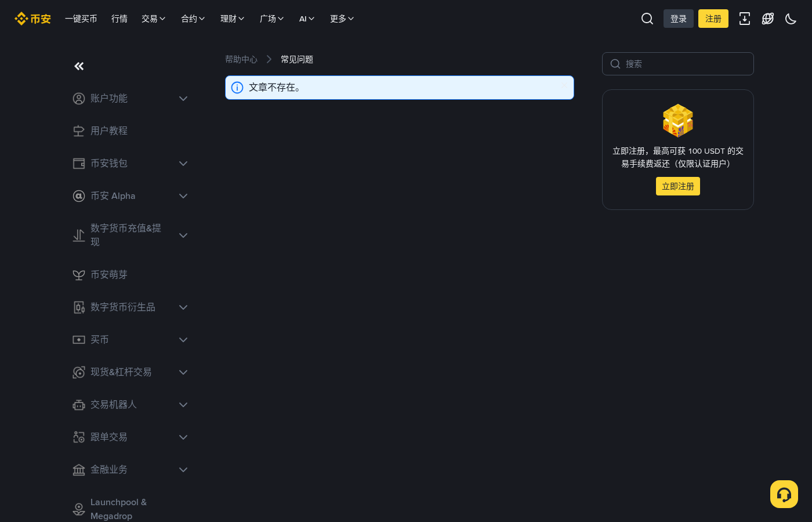Screen dimensions: 812x522
Task: Click the 交易机器人 robot icon
Action: pos(79,405)
